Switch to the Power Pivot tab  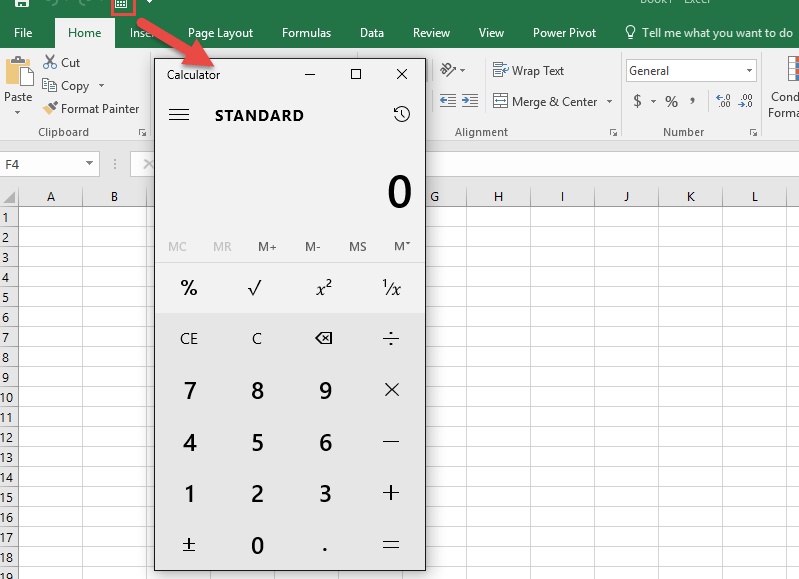point(564,33)
